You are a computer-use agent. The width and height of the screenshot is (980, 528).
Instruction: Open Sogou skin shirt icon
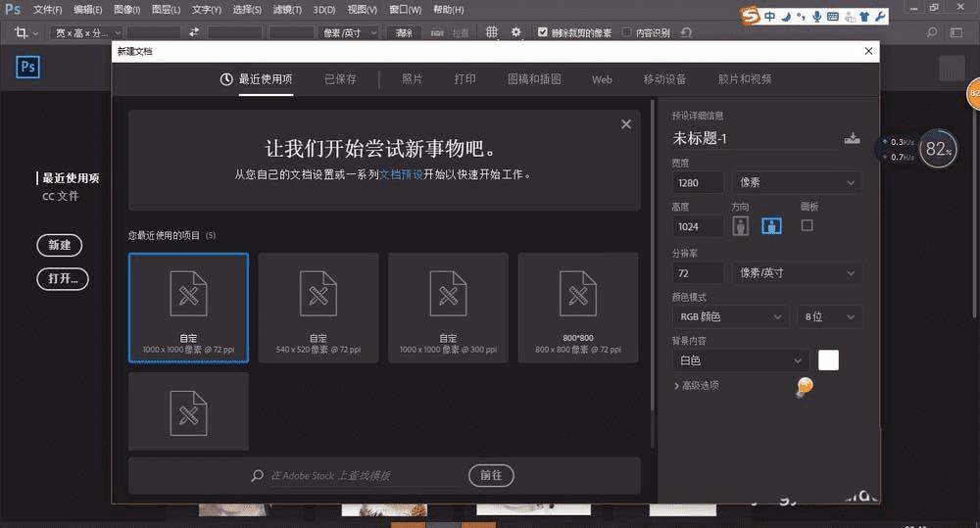pos(864,17)
